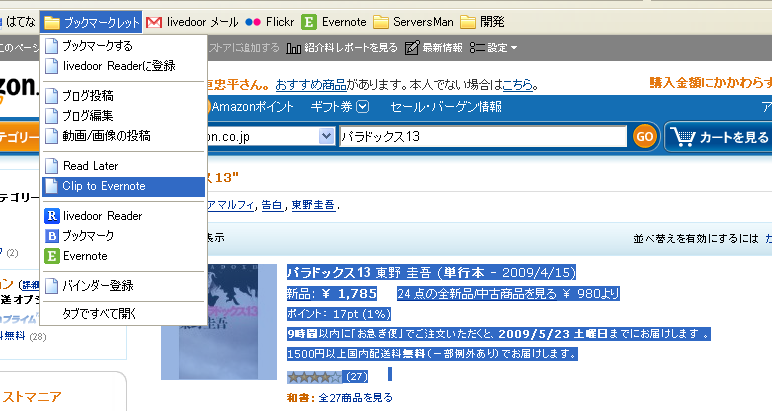772x411 pixels.
Task: Click the green E icon in menu
Action: 52,256
